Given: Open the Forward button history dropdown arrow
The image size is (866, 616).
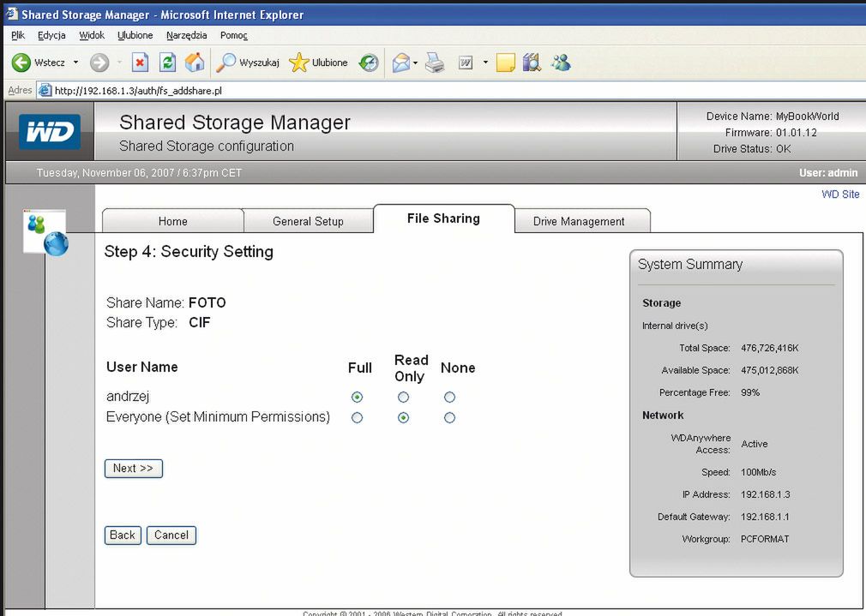Looking at the screenshot, I should coord(119,63).
